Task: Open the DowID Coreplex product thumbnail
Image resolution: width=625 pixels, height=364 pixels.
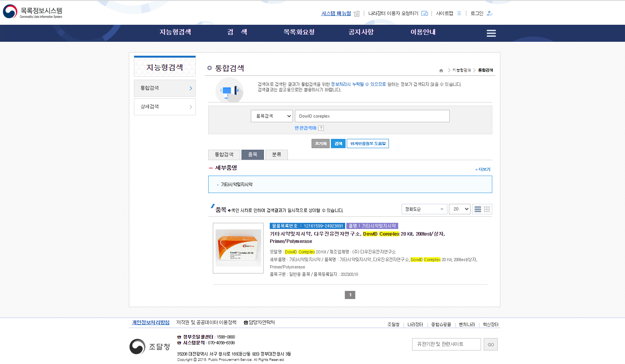Action: click(x=238, y=248)
